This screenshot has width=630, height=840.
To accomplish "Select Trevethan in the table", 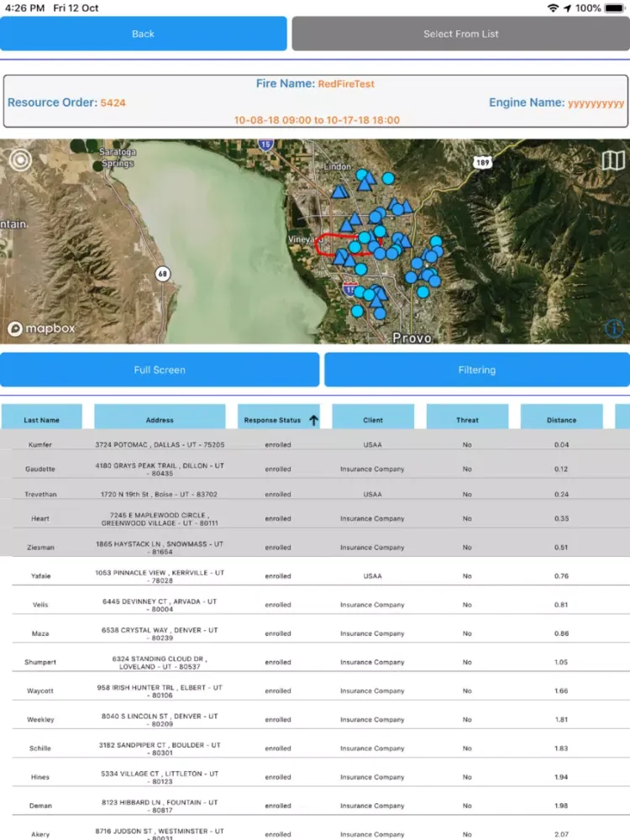I will (40, 494).
